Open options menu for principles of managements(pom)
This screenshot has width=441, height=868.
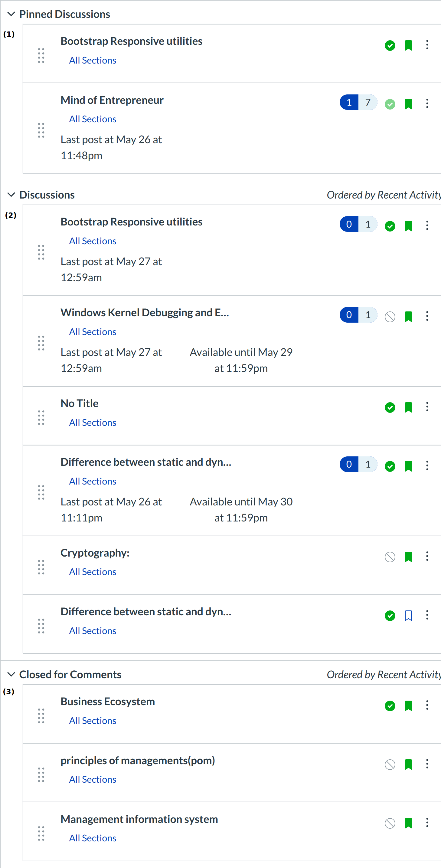coord(427,764)
